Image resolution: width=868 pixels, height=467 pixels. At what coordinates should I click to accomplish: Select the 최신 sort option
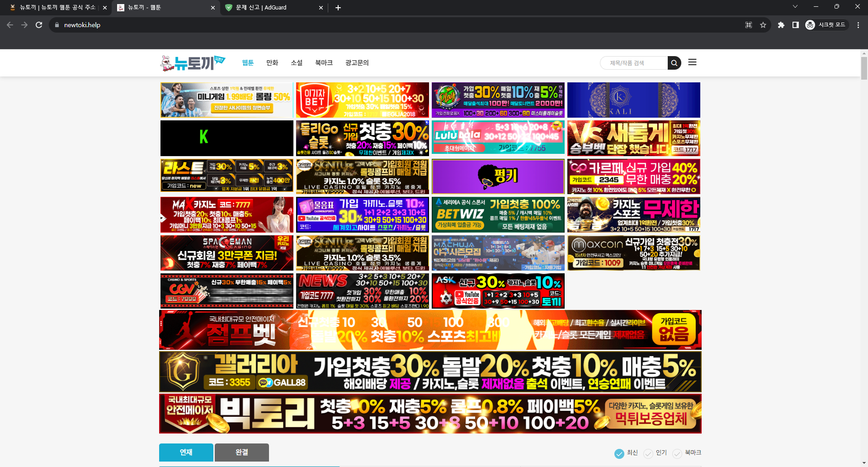(x=619, y=453)
